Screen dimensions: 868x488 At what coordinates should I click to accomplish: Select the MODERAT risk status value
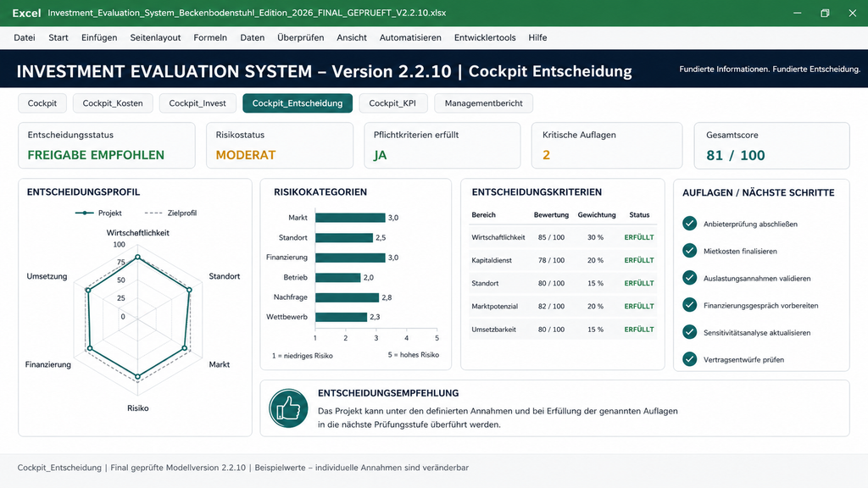coord(246,155)
